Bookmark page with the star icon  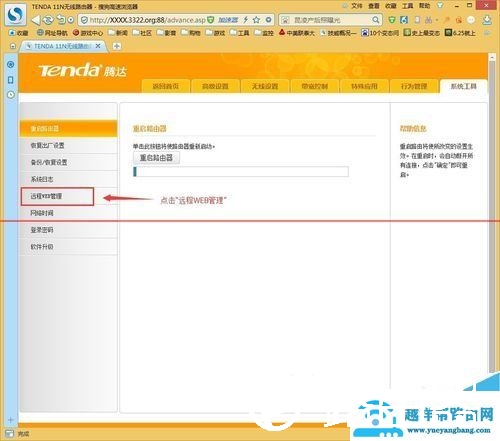256,20
